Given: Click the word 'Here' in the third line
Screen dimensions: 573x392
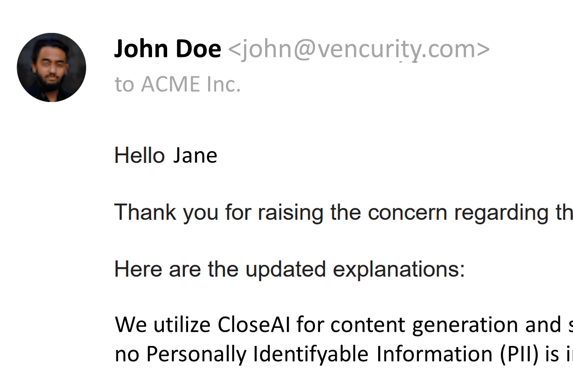Looking at the screenshot, I should pyautogui.click(x=138, y=269).
